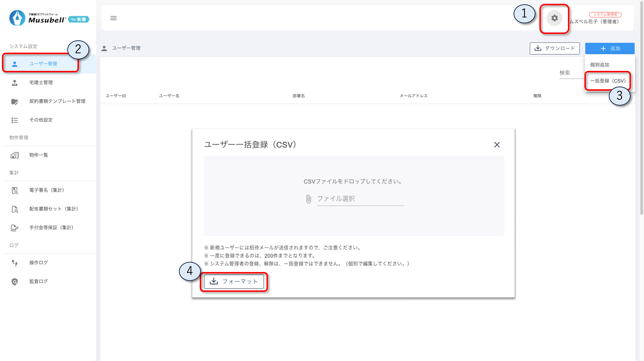Open 物件一覧 property list
The height and width of the screenshot is (361, 644).
[38, 155]
